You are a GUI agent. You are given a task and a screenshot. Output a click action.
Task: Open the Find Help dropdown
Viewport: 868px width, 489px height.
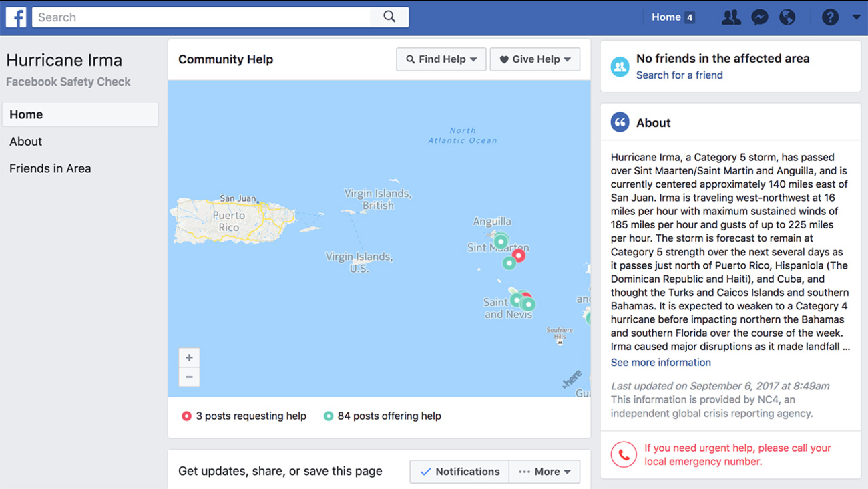[x=441, y=59]
